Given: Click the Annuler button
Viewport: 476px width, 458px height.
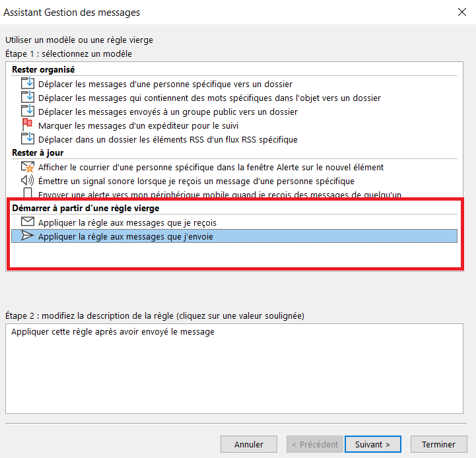Looking at the screenshot, I should point(249,444).
